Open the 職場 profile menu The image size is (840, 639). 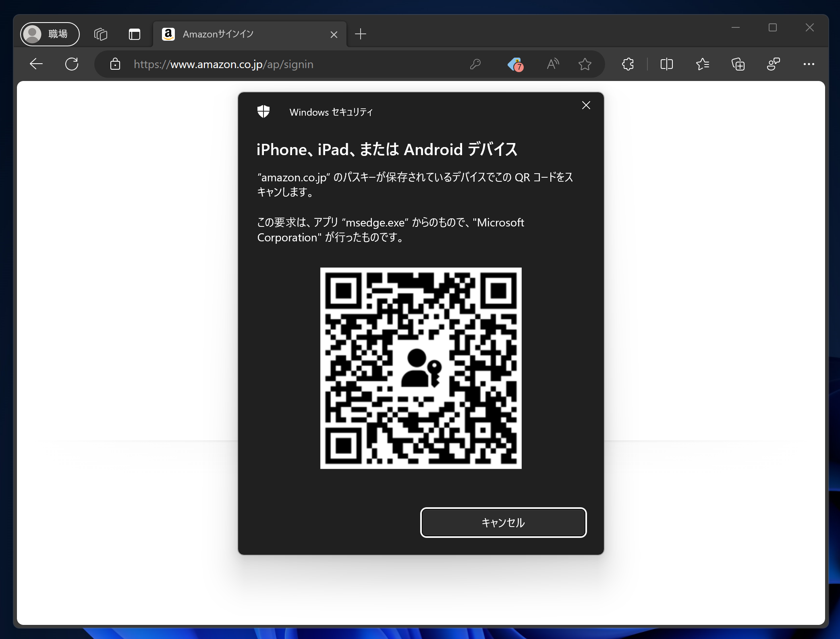point(50,34)
